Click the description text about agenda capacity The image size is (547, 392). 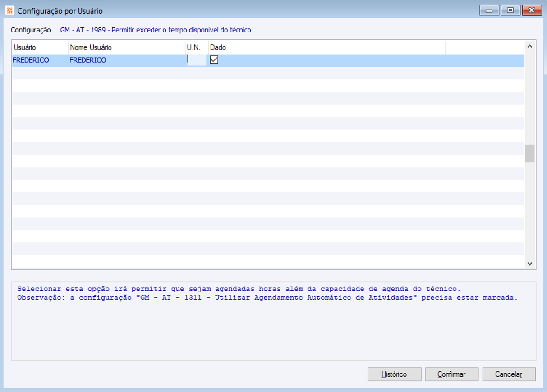click(x=268, y=293)
